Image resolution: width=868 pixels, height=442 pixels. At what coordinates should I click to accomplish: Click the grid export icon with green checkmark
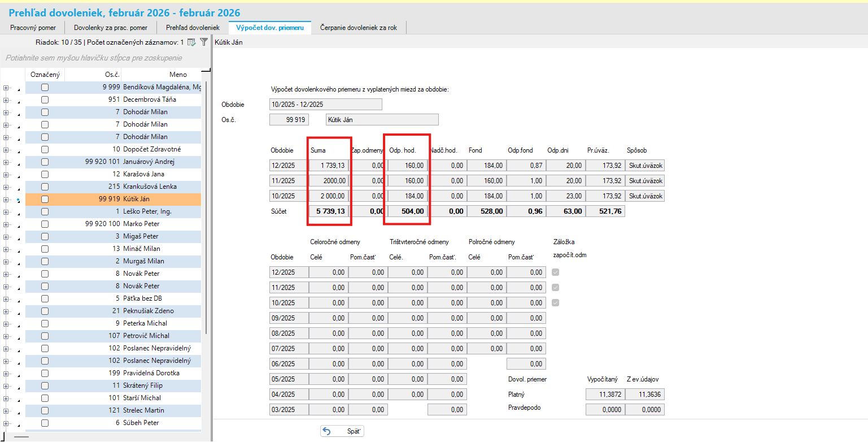(x=191, y=42)
